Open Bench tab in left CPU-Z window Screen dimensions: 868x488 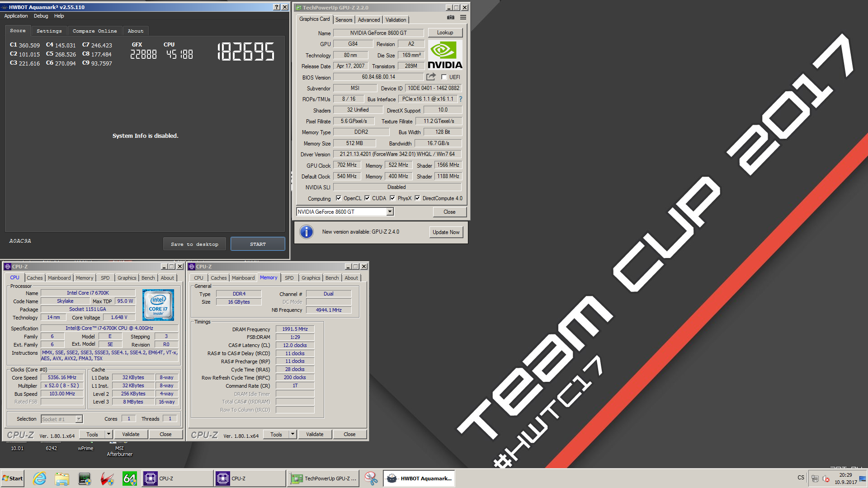click(x=148, y=278)
